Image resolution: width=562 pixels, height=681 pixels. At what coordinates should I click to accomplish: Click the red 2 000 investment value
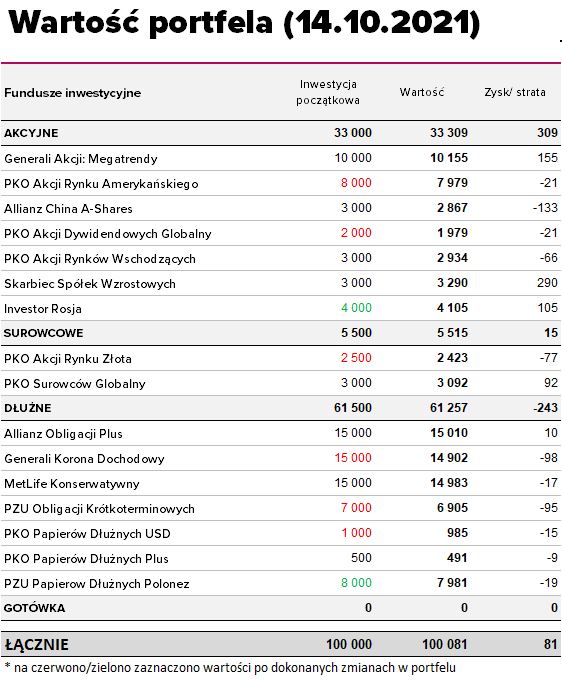[x=356, y=233]
